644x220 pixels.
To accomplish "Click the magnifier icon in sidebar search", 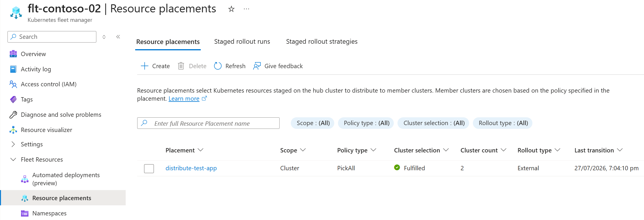I will click(x=13, y=37).
